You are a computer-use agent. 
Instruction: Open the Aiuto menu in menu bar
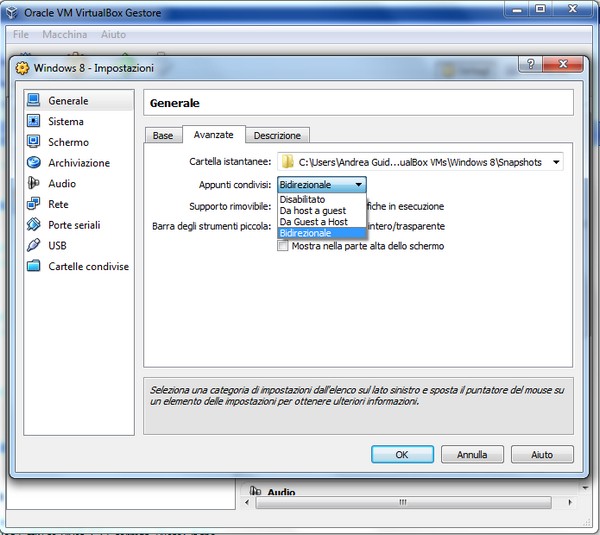[x=113, y=34]
